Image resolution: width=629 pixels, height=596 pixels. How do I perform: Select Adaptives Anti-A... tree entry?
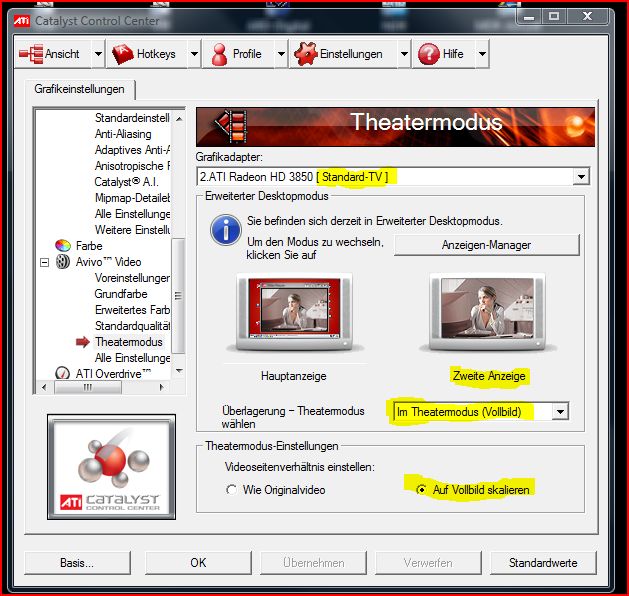132,150
